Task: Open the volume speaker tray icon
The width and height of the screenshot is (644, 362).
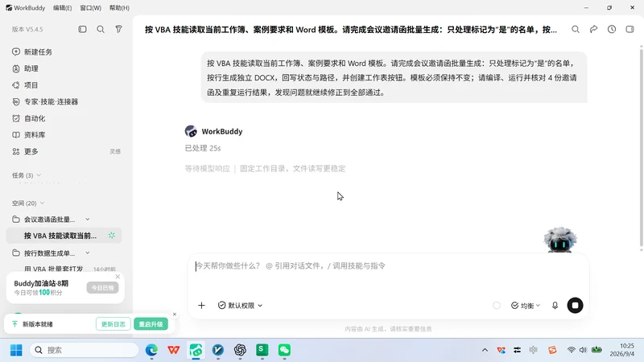Action: pos(583,350)
